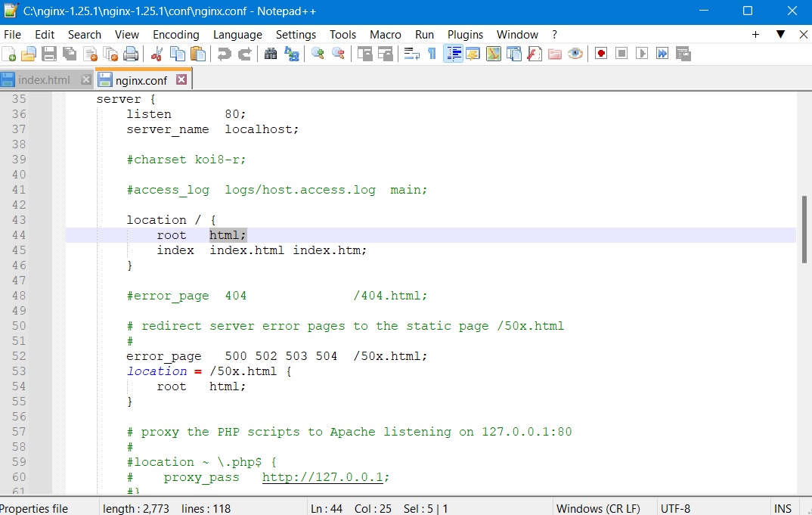Open the Plugins menu

[x=465, y=34]
